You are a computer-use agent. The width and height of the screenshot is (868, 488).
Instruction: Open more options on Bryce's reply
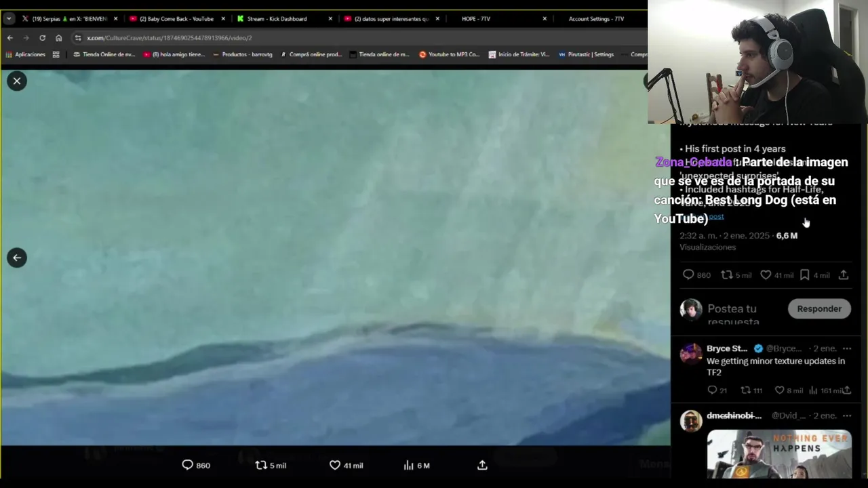coord(846,348)
